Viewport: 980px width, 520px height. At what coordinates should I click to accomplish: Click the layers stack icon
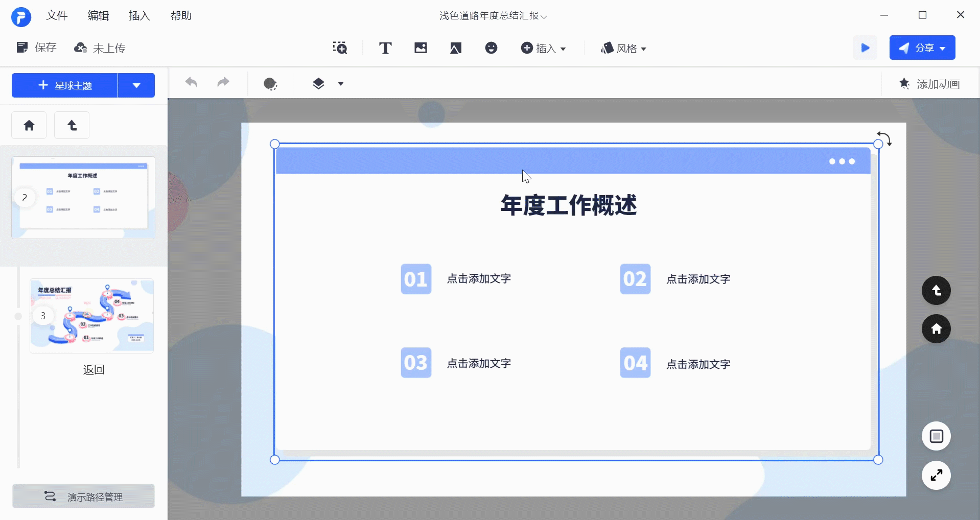[318, 84]
